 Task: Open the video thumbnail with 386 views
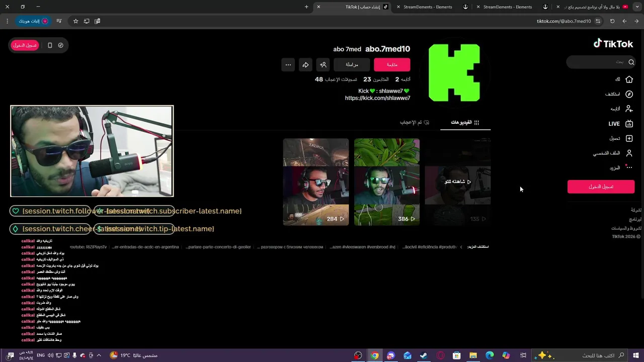[x=386, y=182]
